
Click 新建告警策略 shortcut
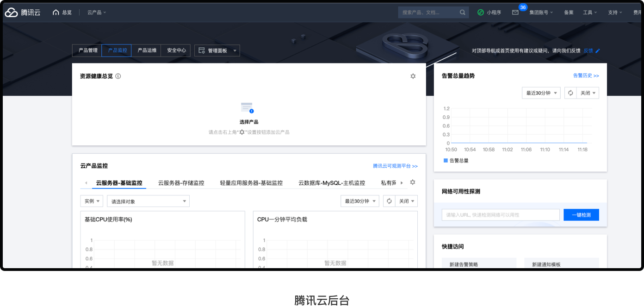pos(479,264)
